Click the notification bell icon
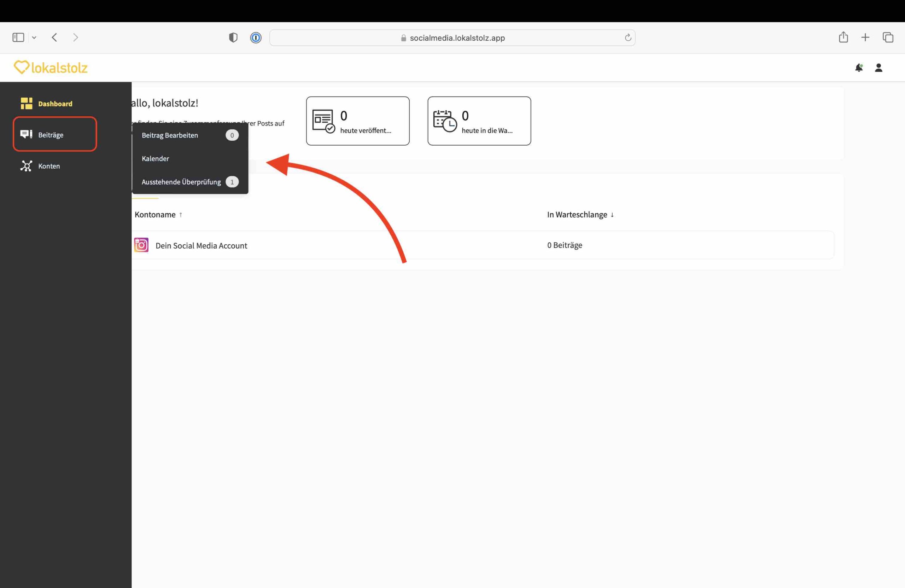905x588 pixels. [859, 68]
